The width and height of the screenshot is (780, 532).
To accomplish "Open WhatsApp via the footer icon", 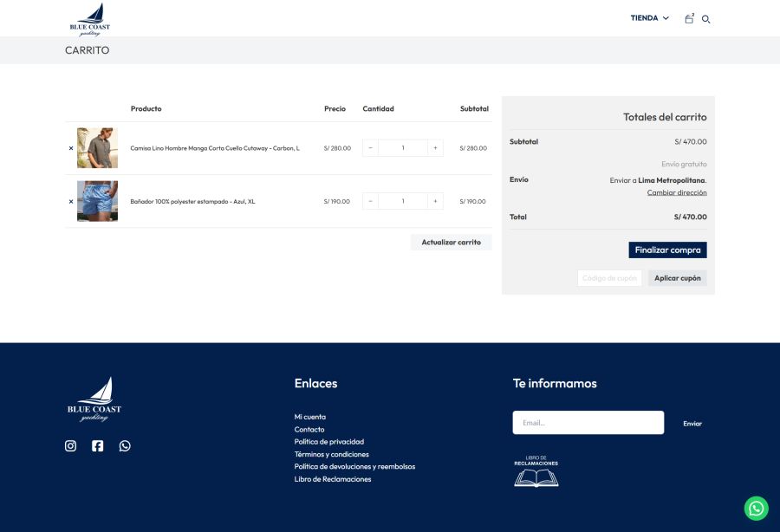I will tap(125, 445).
